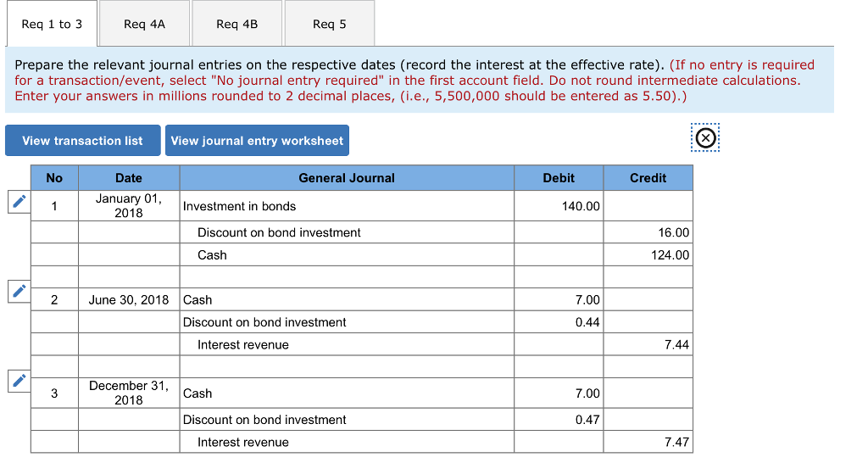868x463 pixels.
Task: Click View journal entry worksheet button
Action: [x=257, y=141]
